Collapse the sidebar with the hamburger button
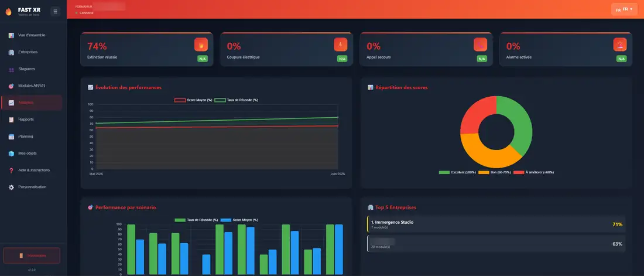 click(56, 12)
